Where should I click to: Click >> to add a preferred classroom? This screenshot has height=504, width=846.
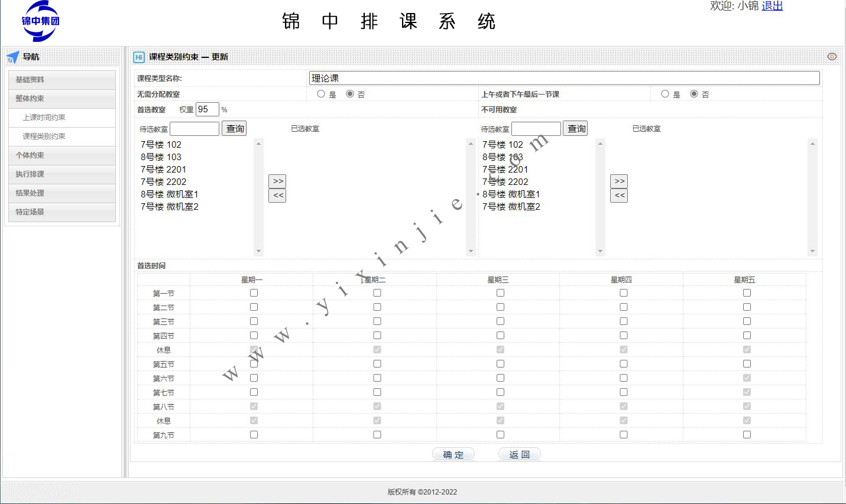(277, 181)
